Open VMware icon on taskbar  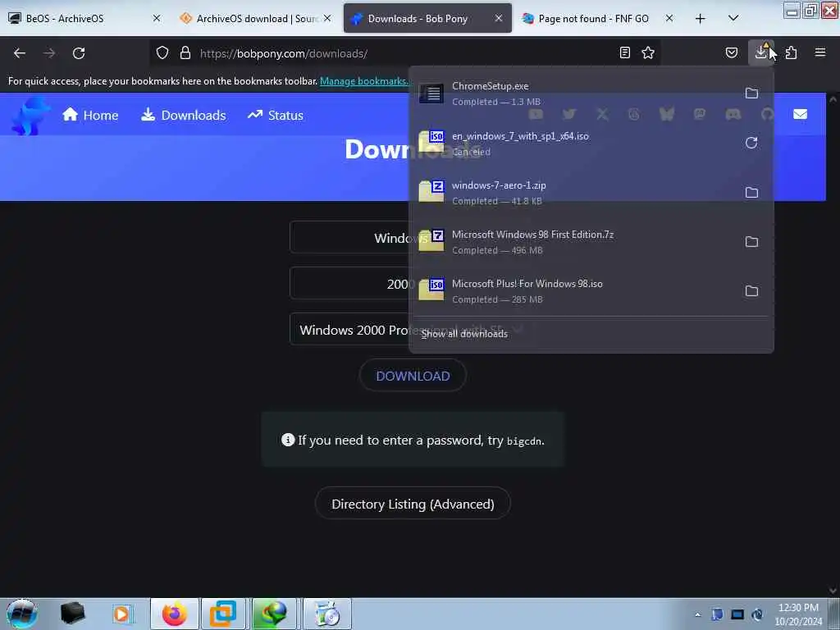[x=223, y=614]
